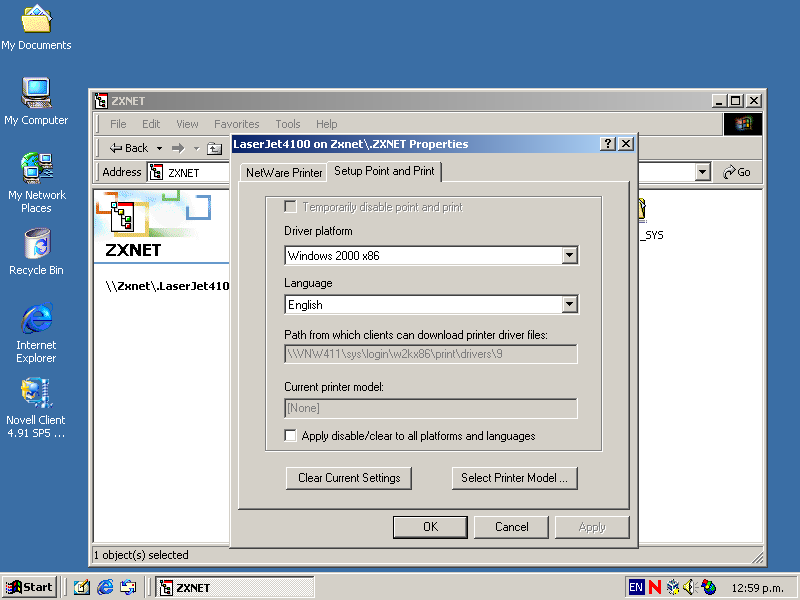Click the volume speaker tray icon
This screenshot has height=600, width=800.
(690, 587)
